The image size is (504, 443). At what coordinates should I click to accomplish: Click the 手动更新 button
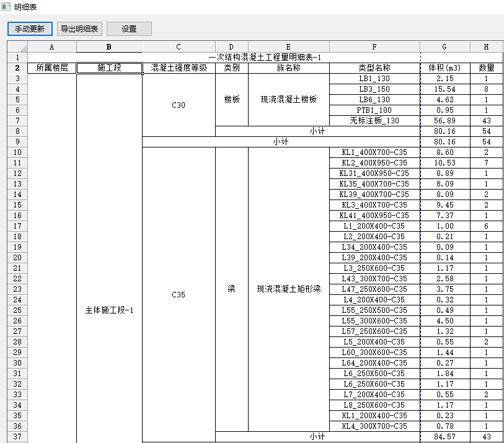click(x=30, y=29)
